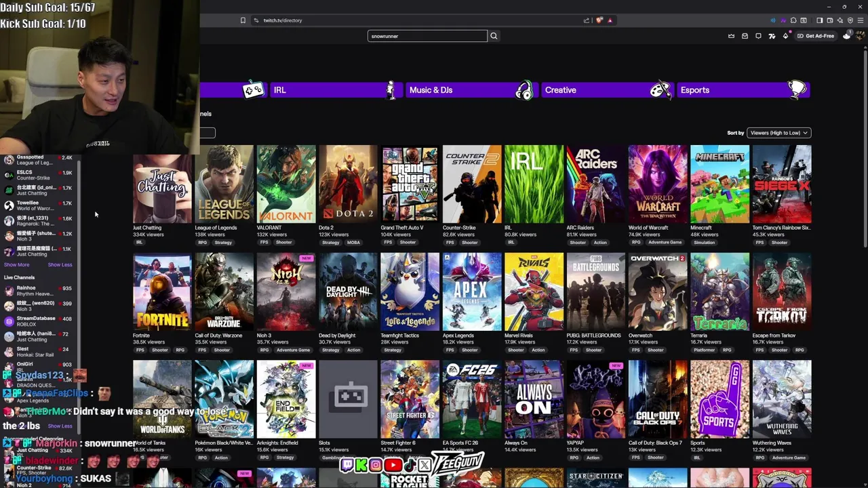Open the Nioh 3 category cover

pos(286,291)
